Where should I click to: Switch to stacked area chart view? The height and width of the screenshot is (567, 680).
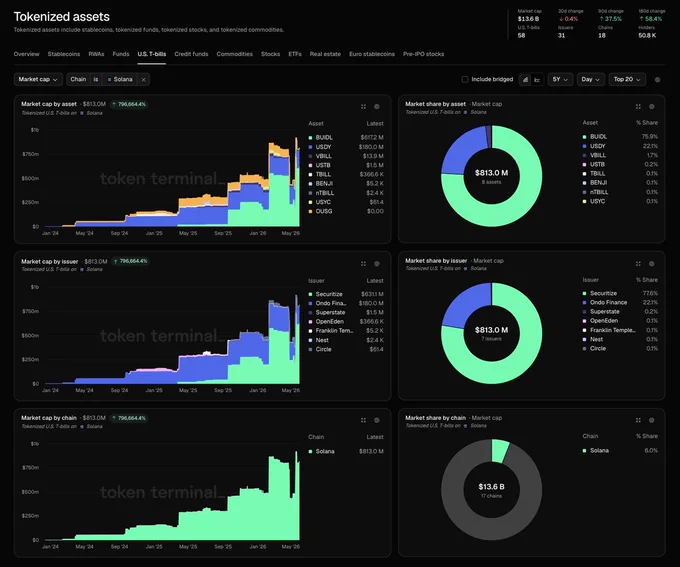pyautogui.click(x=525, y=80)
